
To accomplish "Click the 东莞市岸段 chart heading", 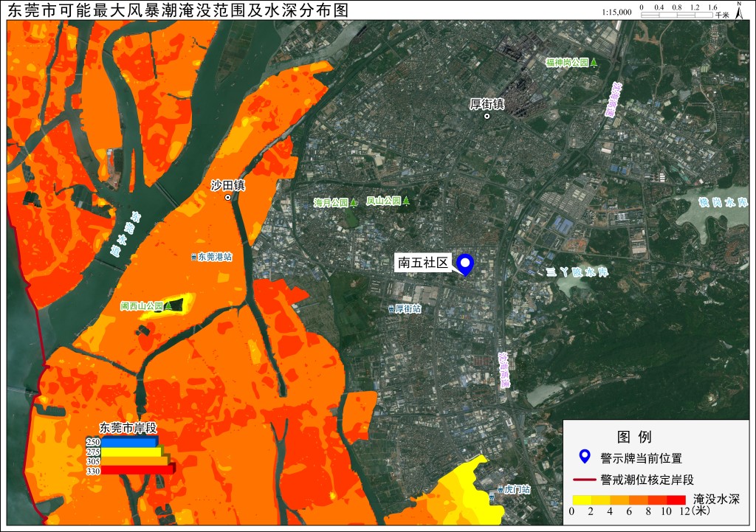I will [128, 427].
